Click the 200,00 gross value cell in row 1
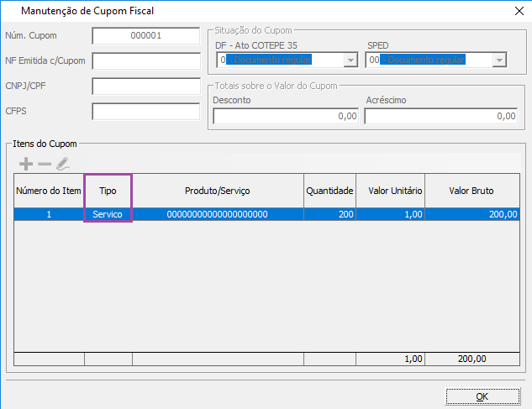Viewport: 532px width, 409px height. (472, 214)
